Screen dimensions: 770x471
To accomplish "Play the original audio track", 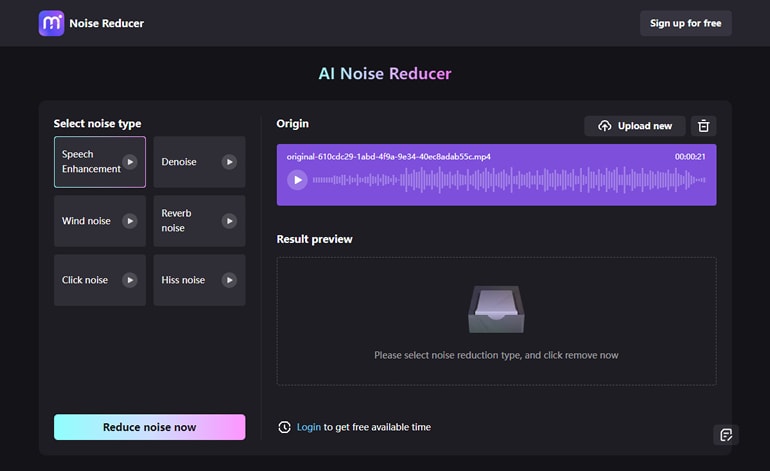I will (x=297, y=180).
